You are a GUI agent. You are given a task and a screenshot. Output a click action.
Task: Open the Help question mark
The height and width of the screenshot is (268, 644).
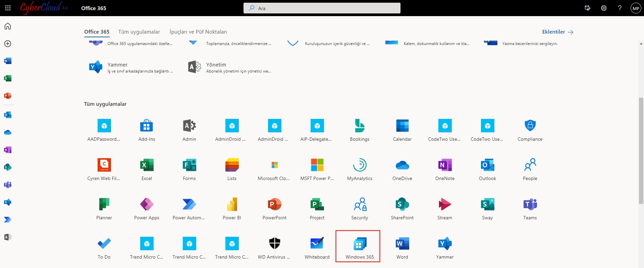pyautogui.click(x=620, y=8)
